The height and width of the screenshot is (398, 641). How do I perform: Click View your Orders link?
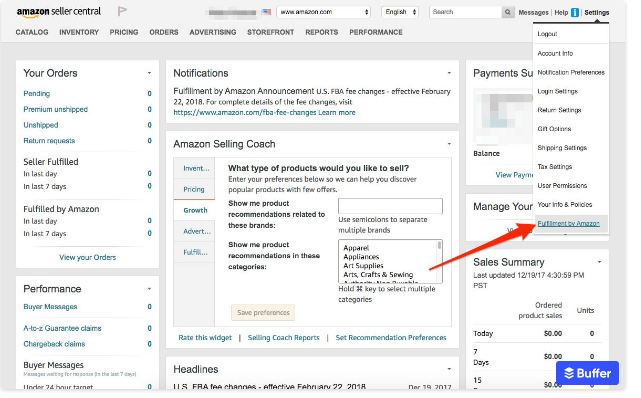pyautogui.click(x=87, y=257)
